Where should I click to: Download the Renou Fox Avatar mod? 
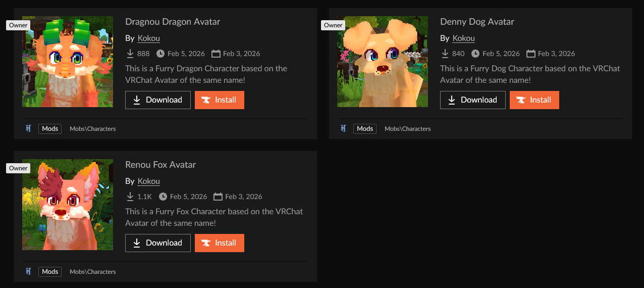(158, 243)
